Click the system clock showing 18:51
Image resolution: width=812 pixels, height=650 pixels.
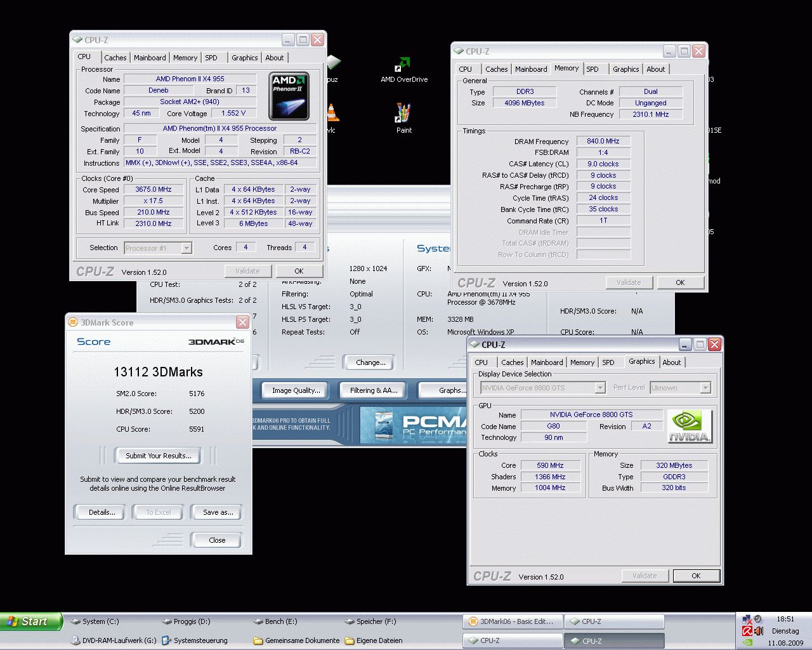785,619
